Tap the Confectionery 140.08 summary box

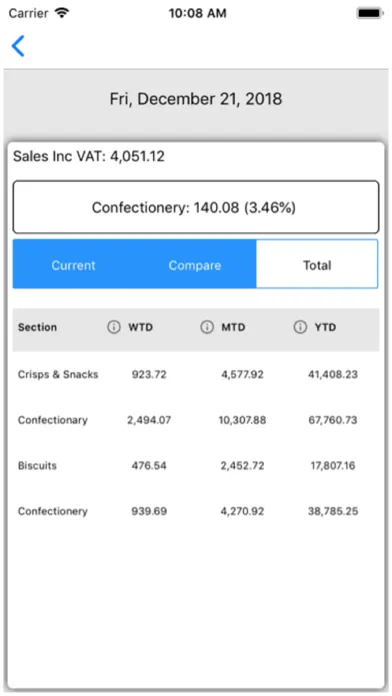point(196,207)
